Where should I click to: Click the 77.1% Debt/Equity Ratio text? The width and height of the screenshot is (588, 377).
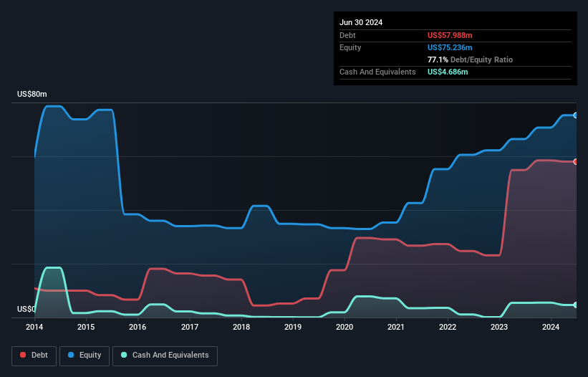click(x=470, y=59)
